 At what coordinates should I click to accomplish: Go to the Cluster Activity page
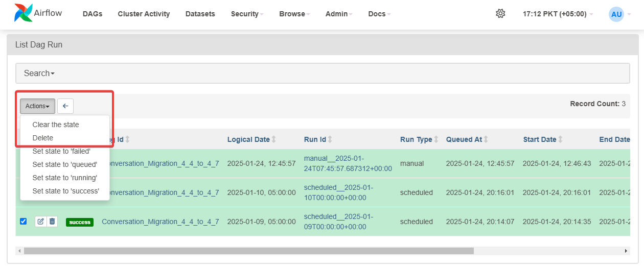coord(144,14)
